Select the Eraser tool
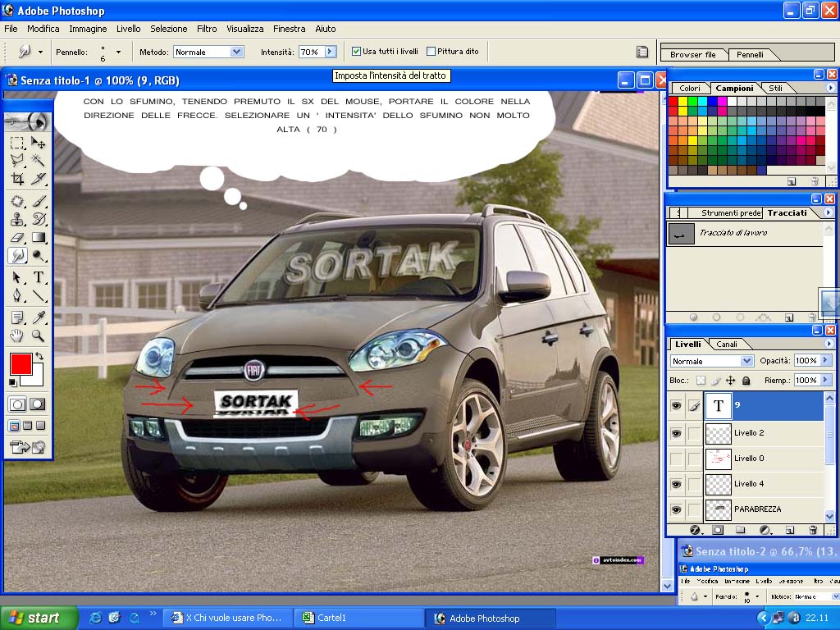The width and height of the screenshot is (840, 630). point(17,237)
